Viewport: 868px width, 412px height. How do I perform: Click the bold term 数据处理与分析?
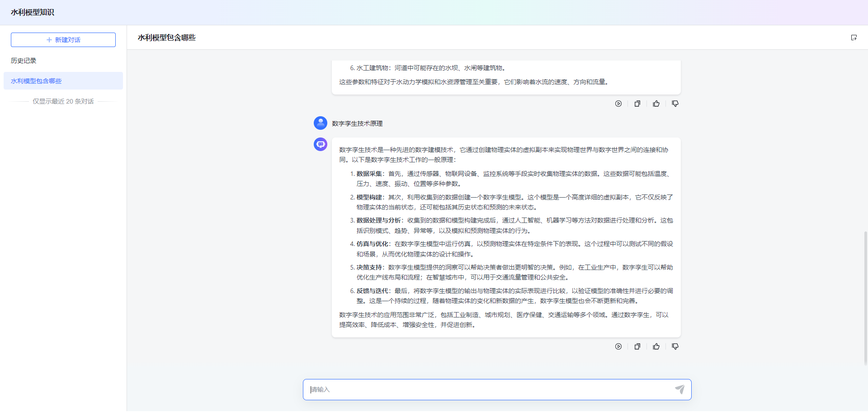pyautogui.click(x=378, y=220)
